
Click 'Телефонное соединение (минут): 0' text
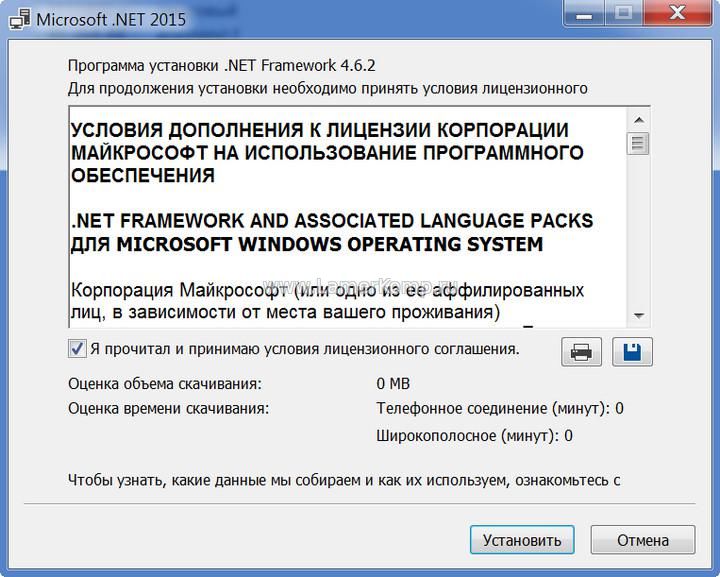click(500, 408)
